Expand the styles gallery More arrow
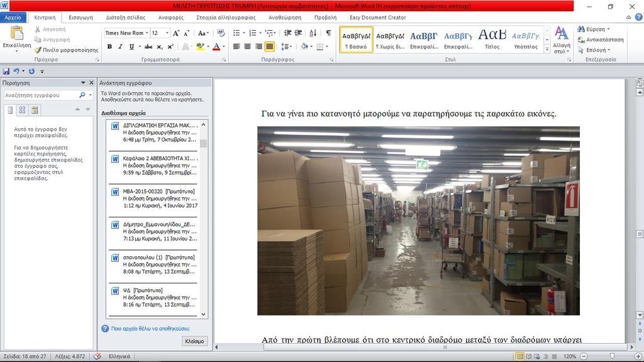Image resolution: width=644 pixels, height=362 pixels. [547, 49]
